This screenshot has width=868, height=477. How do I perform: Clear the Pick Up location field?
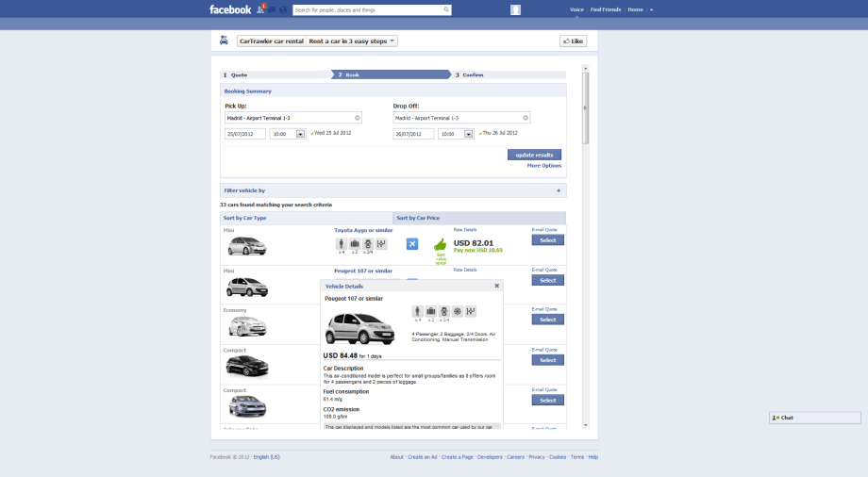click(357, 118)
